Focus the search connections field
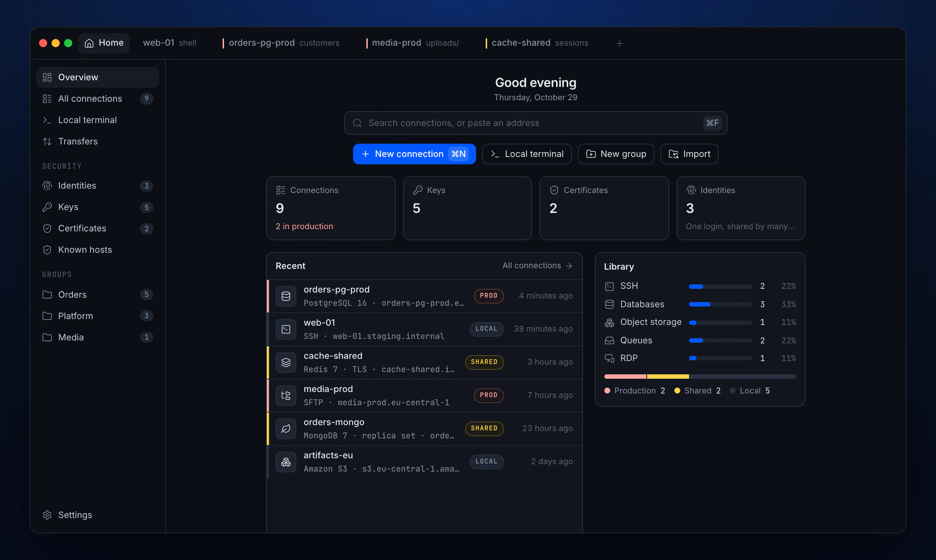 [535, 123]
